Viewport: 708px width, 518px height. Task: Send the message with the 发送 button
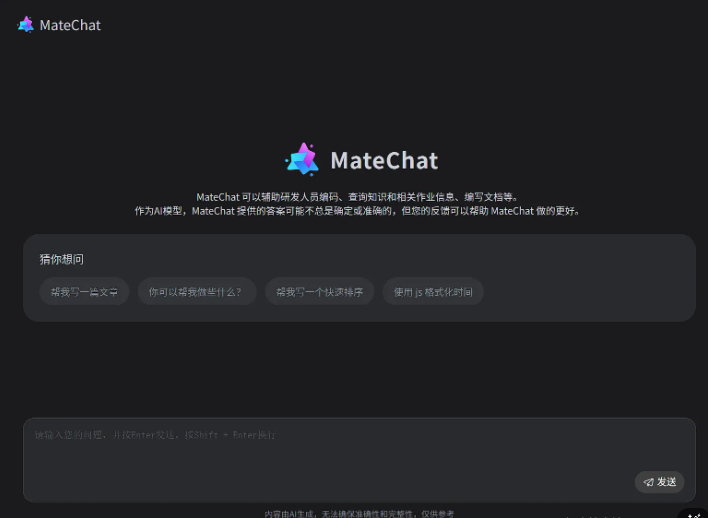pos(659,482)
